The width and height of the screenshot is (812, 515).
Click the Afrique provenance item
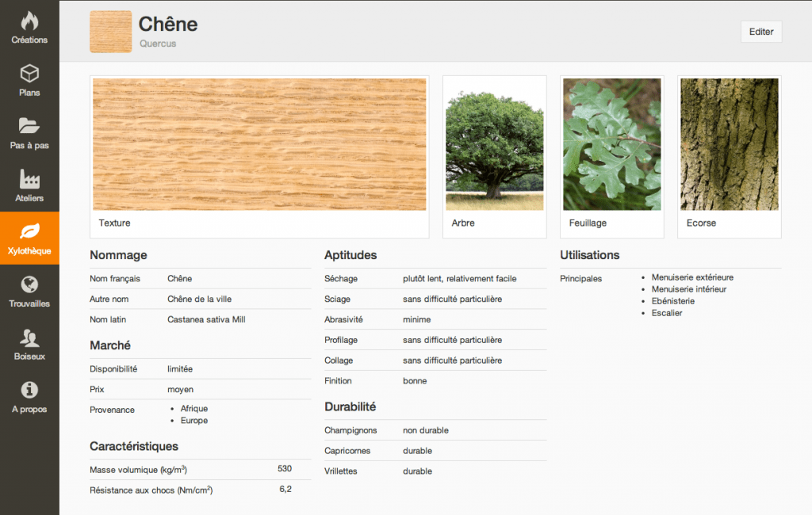(194, 408)
